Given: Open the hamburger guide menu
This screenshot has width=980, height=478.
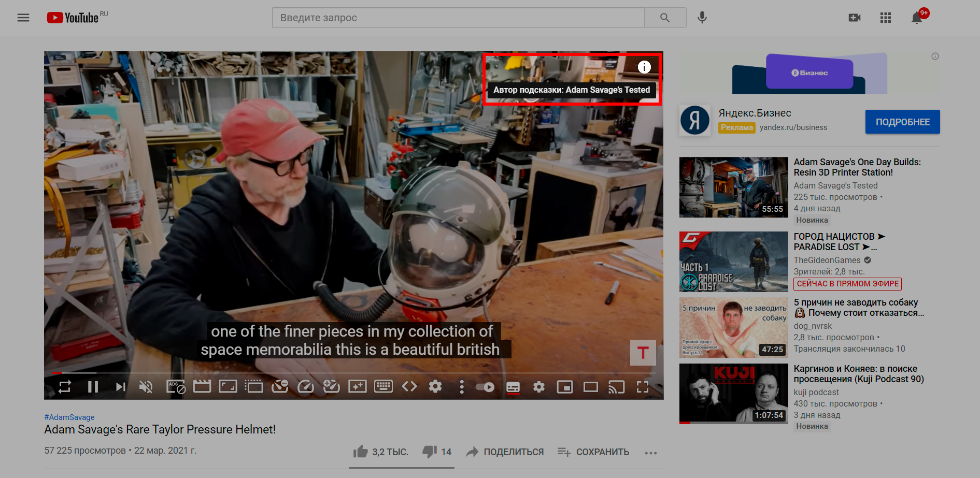Looking at the screenshot, I should point(23,18).
